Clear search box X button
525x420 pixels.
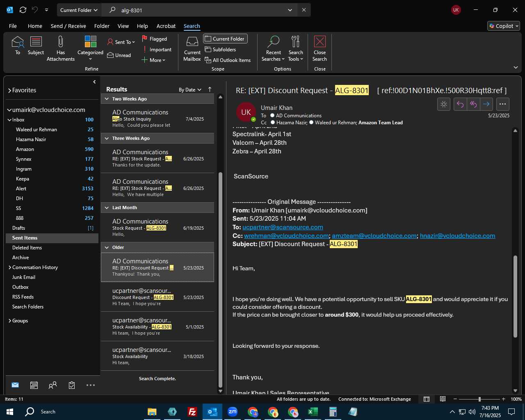point(304,10)
